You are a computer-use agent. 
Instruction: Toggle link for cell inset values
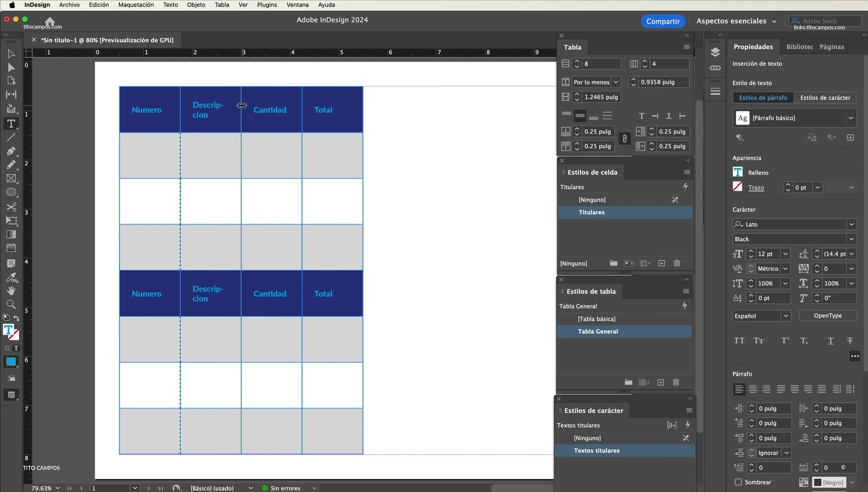(x=625, y=139)
